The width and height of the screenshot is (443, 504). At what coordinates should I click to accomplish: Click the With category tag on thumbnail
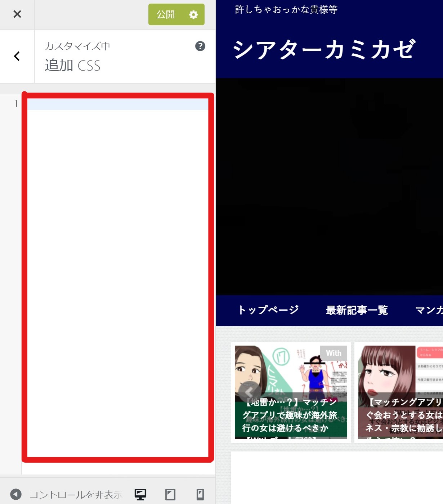click(334, 353)
